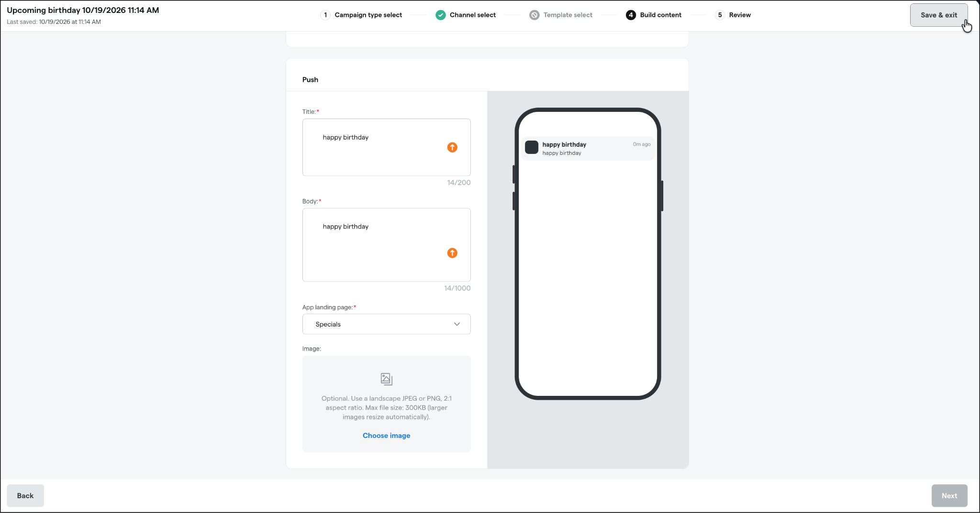The width and height of the screenshot is (980, 513).
Task: Go to the Campaign type select step
Action: point(361,15)
